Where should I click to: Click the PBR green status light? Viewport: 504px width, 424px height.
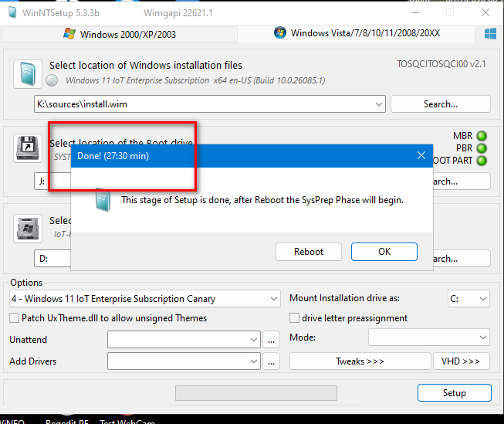pyautogui.click(x=482, y=148)
